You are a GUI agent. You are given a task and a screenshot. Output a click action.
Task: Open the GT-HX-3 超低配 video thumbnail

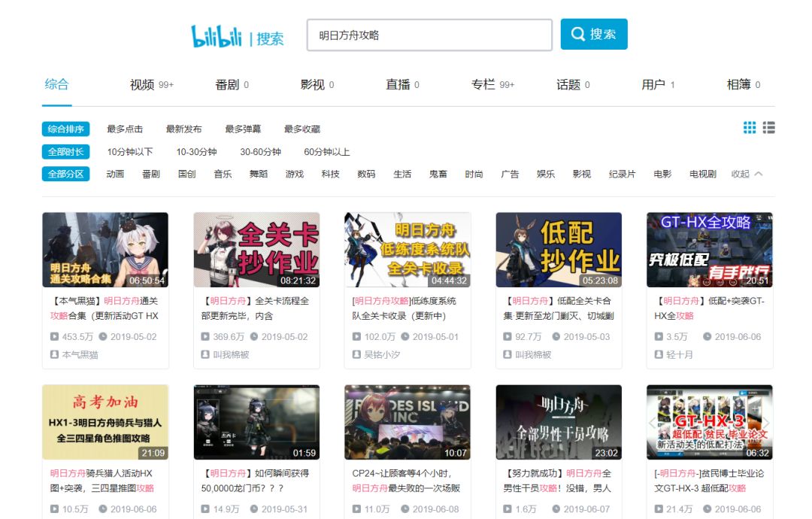[710, 422]
